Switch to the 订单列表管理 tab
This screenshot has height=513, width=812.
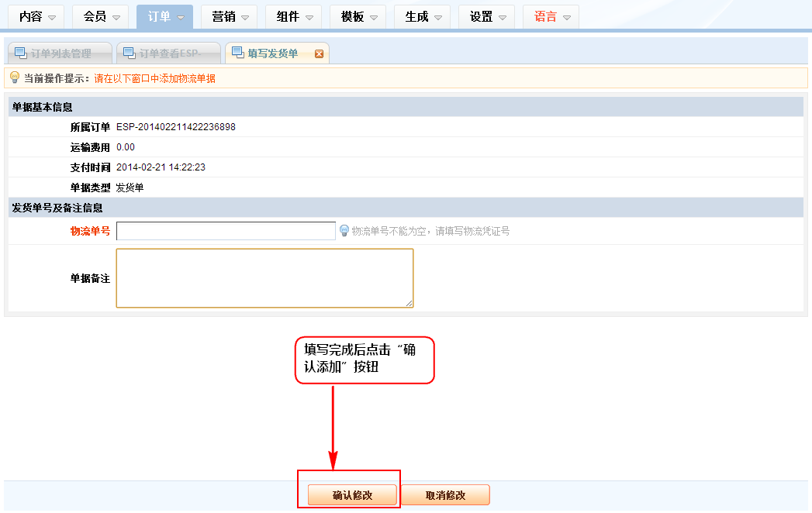(x=60, y=53)
